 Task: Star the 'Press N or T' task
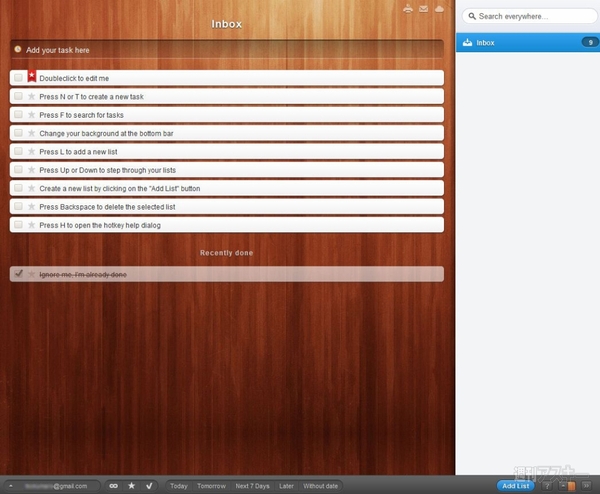pyautogui.click(x=32, y=96)
